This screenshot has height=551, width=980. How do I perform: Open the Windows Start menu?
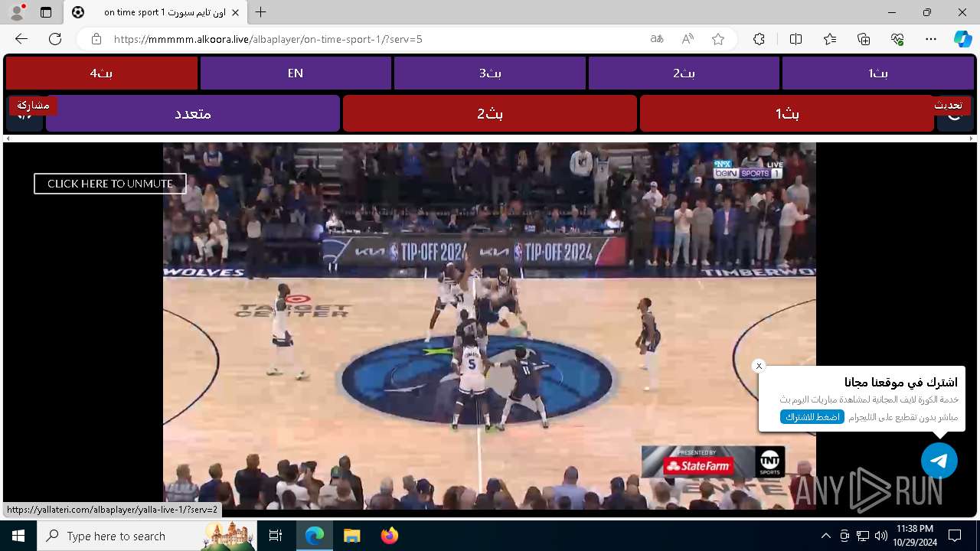point(18,536)
